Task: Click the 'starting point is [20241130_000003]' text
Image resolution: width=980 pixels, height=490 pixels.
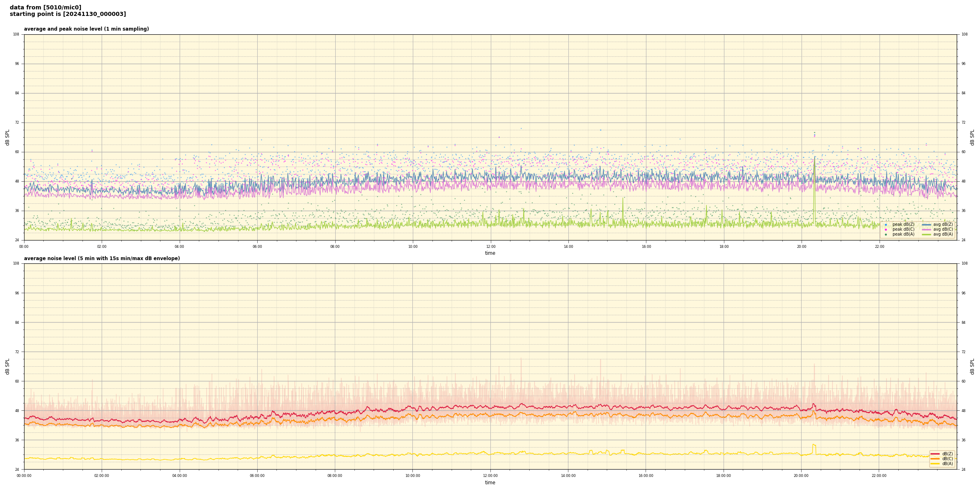Action: [x=68, y=14]
